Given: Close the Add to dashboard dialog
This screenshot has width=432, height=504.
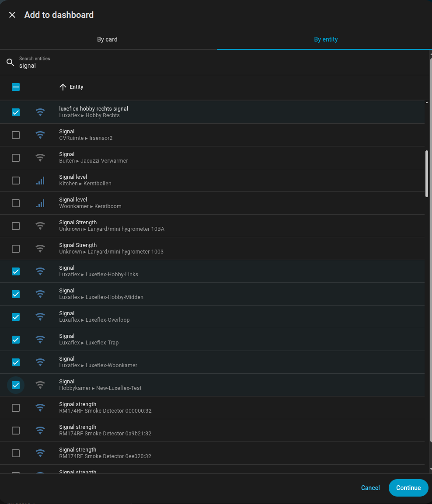Looking at the screenshot, I should [12, 15].
